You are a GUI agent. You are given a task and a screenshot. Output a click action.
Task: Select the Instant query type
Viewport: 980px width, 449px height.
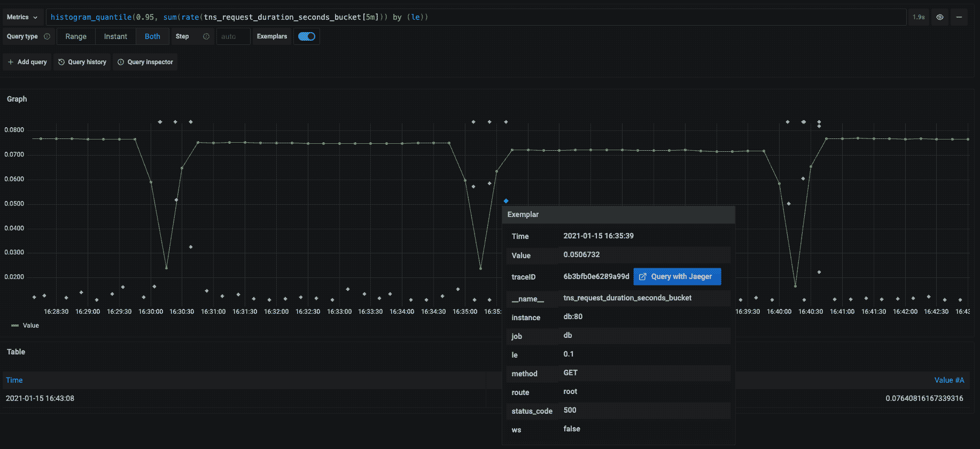pyautogui.click(x=115, y=36)
